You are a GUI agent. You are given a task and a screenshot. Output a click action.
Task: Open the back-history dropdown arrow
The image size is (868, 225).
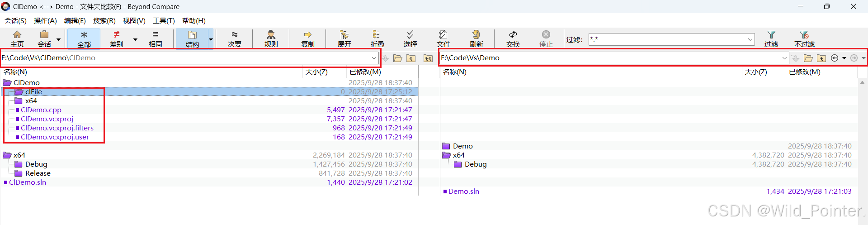coord(844,58)
